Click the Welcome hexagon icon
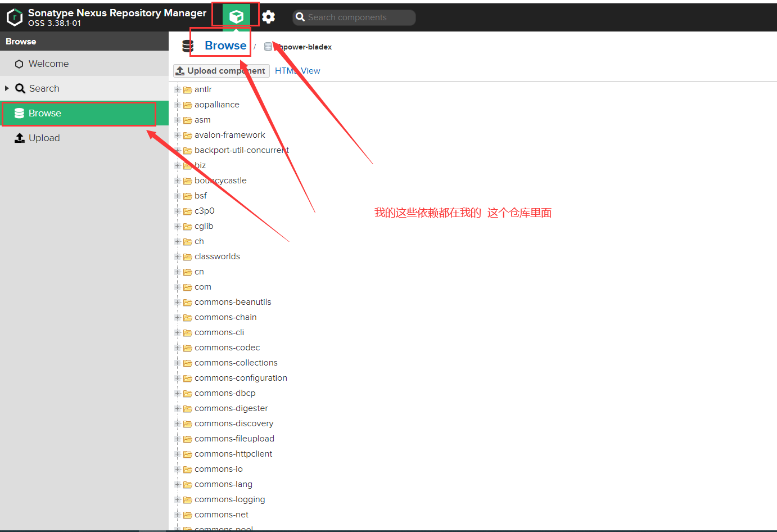 point(19,64)
